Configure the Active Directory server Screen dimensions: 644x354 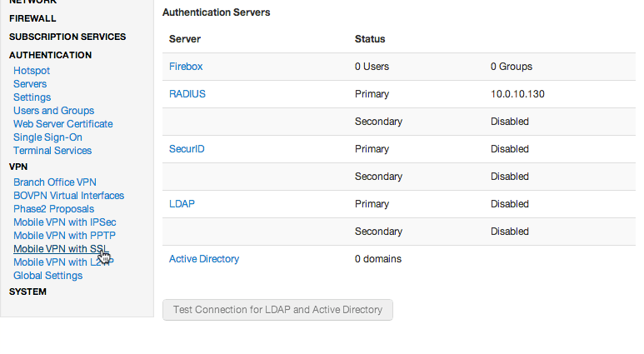pyautogui.click(x=204, y=259)
